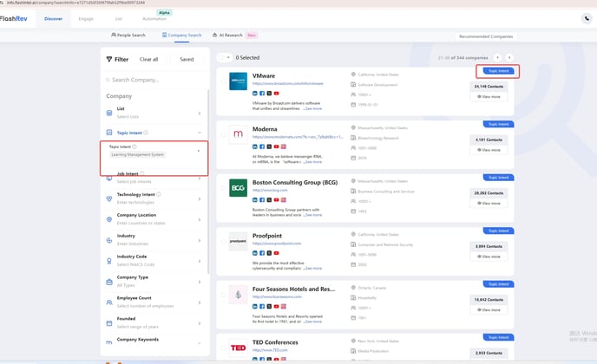Screen dimensions: 597x364
Task: Open VMware's LinkedIn page icon
Action: coord(255,94)
